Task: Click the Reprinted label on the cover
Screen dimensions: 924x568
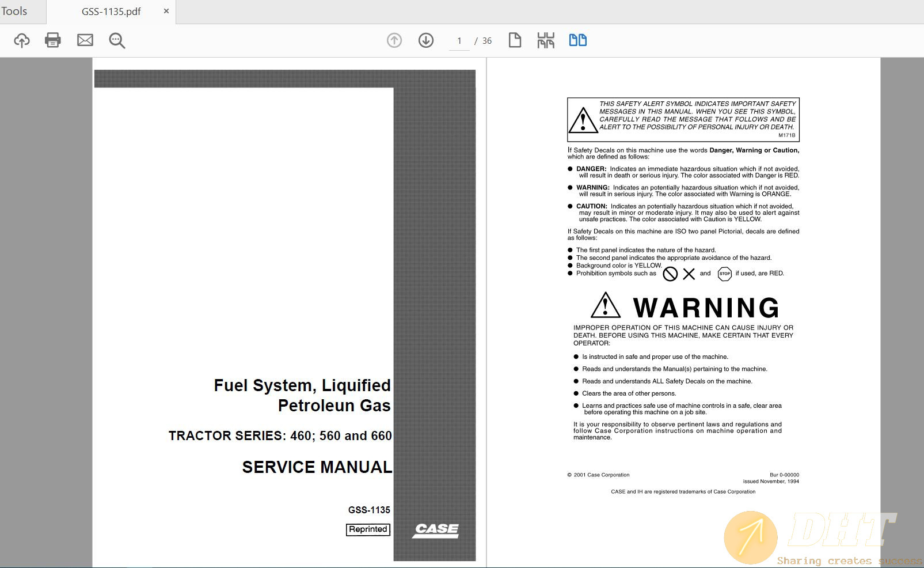Action: (368, 529)
